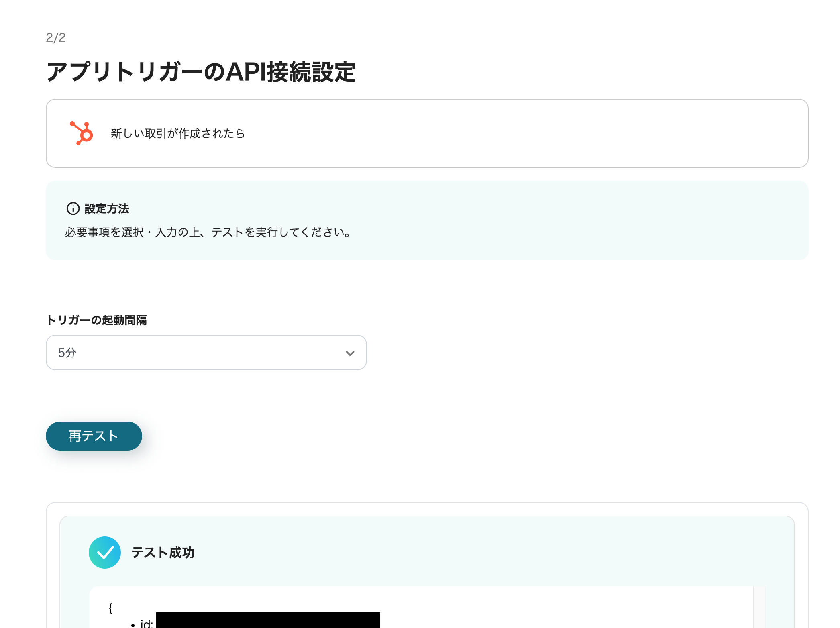Expand the interval selection list
Image resolution: width=840 pixels, height=628 pixels.
coord(206,352)
